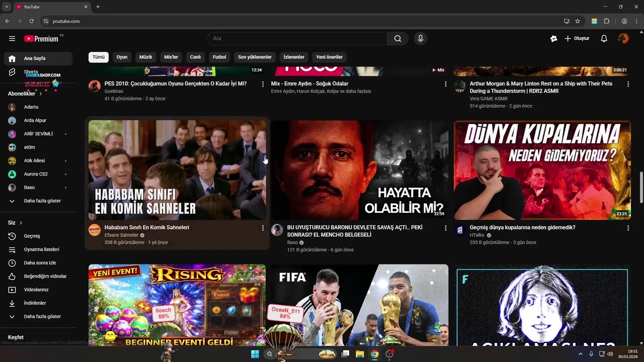Screen dimensions: 644x362
Task: Open Windows Start menu
Action: (x=255, y=354)
